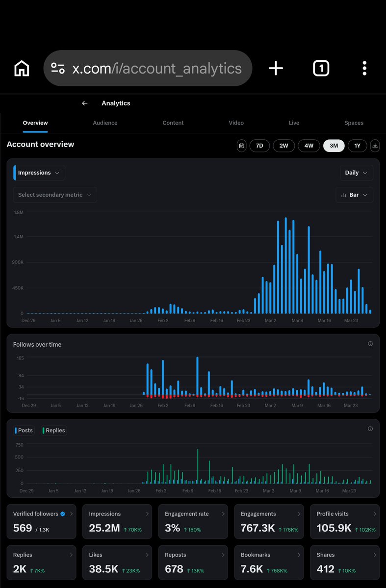Click the blue Posts legend color marker
386x588 pixels.
tap(16, 431)
